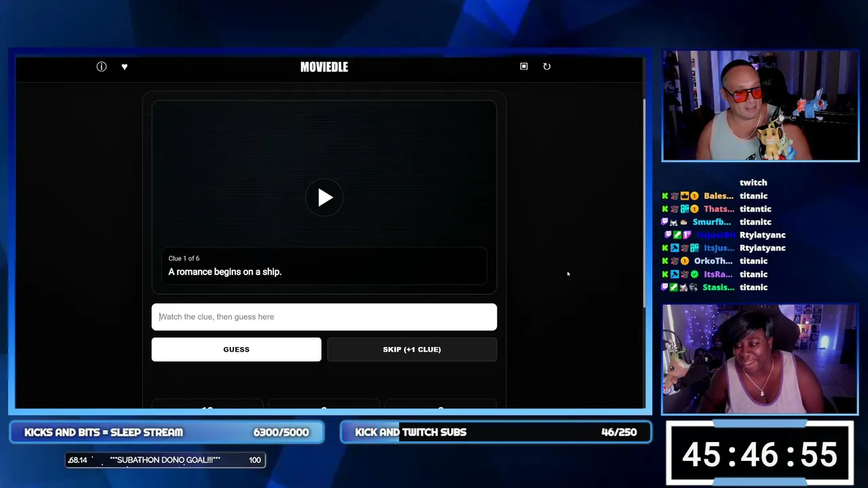868x488 pixels.
Task: Click username 'Smurfb...' in chat
Action: tap(711, 222)
